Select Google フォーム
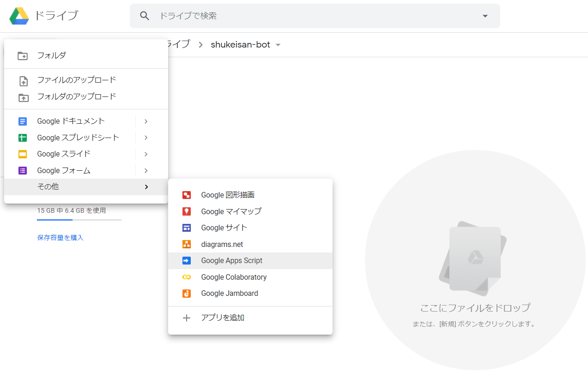 [64, 171]
